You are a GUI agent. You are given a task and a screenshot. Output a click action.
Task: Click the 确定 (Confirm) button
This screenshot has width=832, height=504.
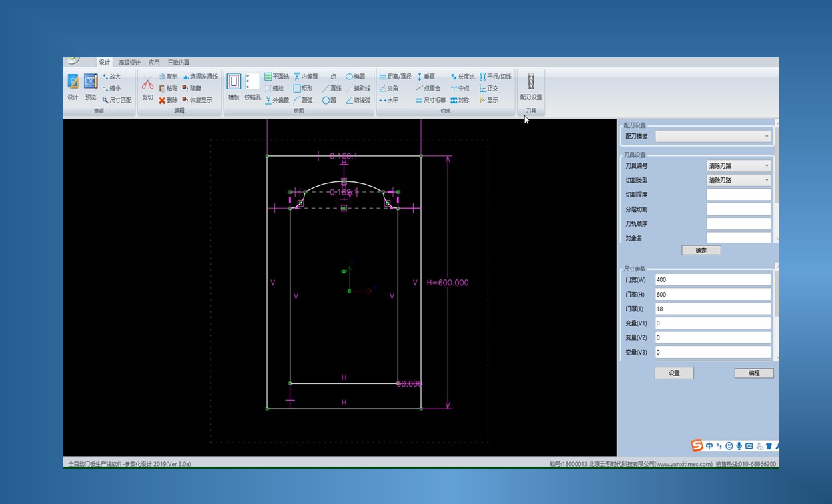click(x=701, y=251)
